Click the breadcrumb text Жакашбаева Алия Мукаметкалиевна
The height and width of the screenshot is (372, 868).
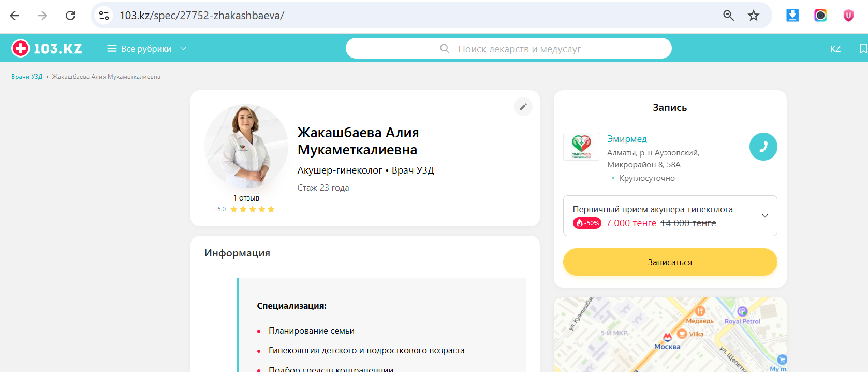[106, 77]
